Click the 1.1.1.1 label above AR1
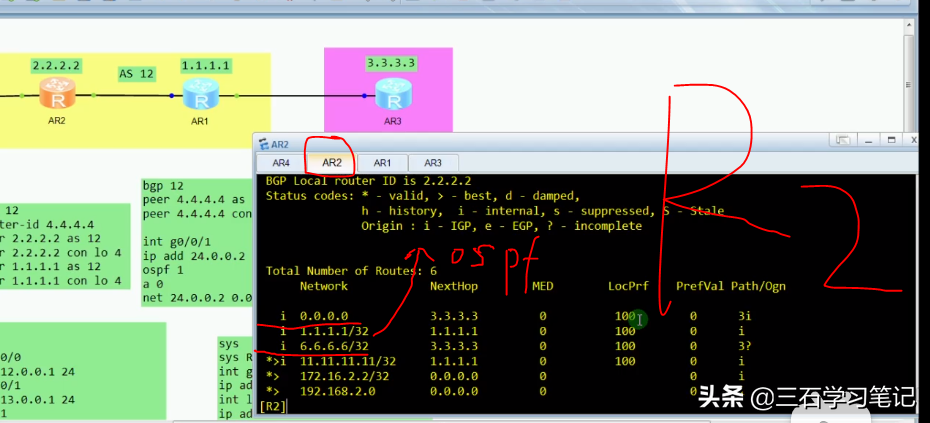Viewport: 930px width, 423px height. (205, 65)
